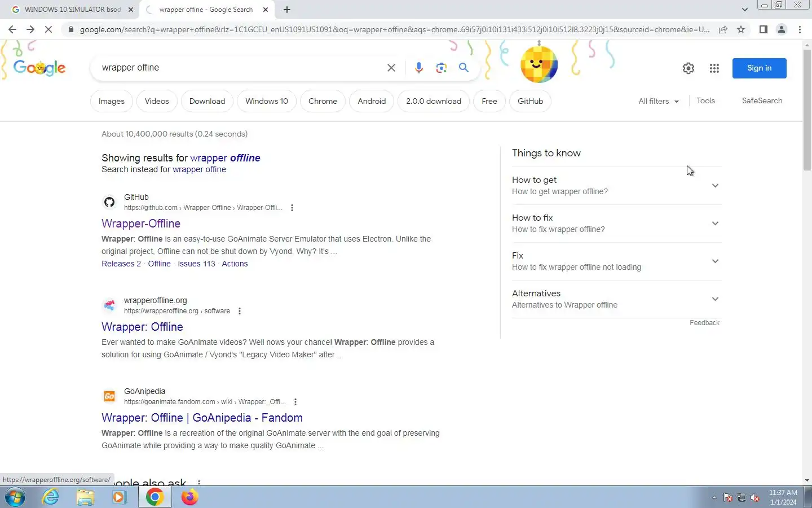
Task: Close the wrapper offline search tab
Action: [266, 10]
